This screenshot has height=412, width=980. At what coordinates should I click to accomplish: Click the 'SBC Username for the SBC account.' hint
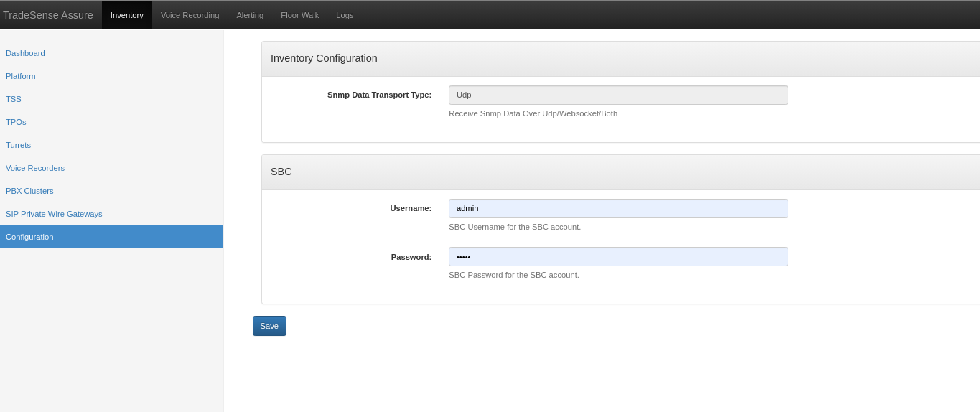(x=515, y=227)
